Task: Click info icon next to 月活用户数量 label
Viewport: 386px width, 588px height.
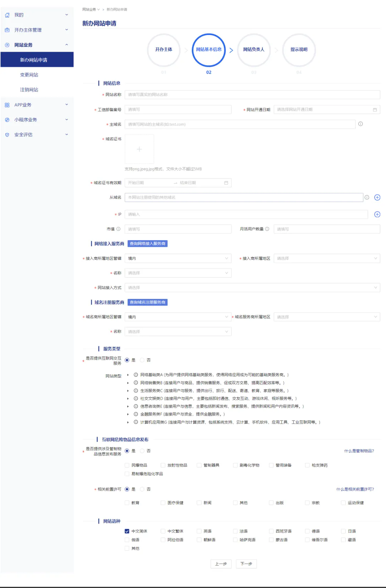Action: (267, 229)
